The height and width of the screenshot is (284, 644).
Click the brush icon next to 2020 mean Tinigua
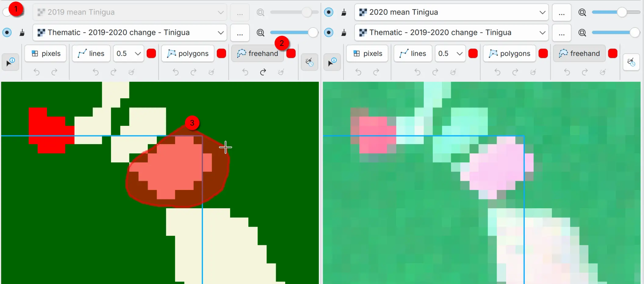coord(344,12)
